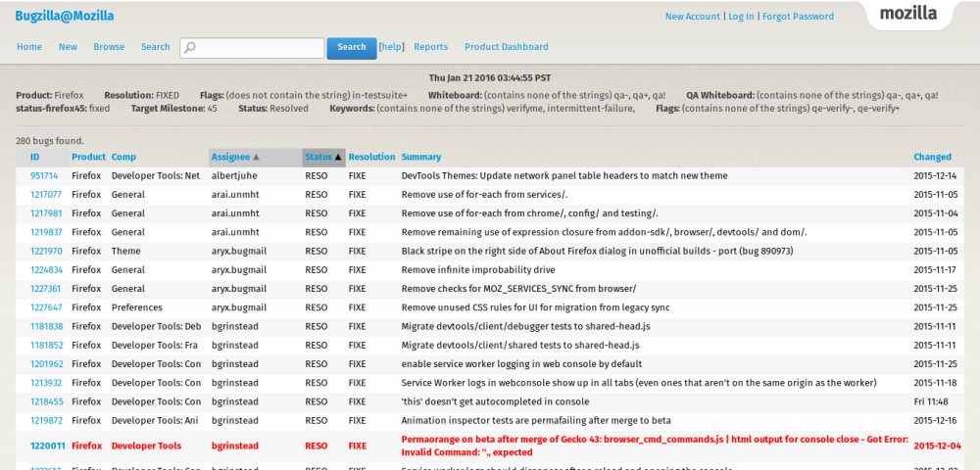Click 'Preferences' component cell

tap(137, 307)
